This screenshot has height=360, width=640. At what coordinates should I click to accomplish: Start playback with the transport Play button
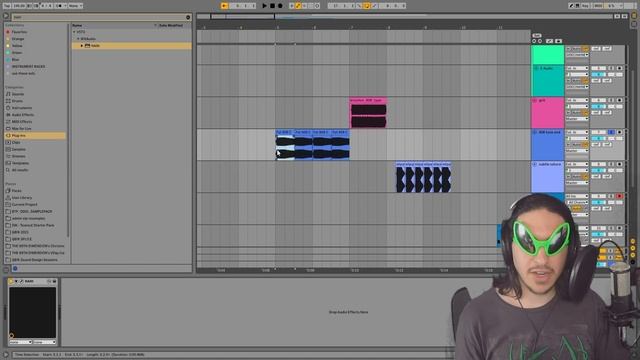(264, 6)
